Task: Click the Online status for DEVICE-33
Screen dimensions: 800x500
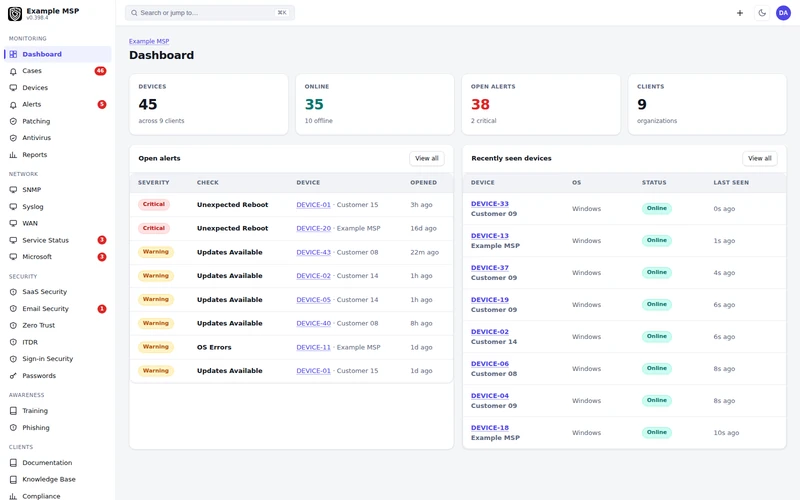Action: click(x=657, y=208)
